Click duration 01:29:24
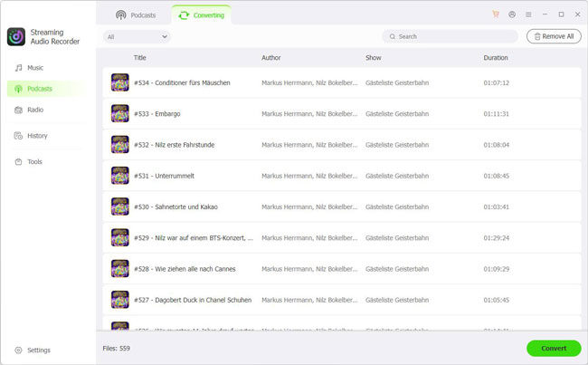Viewport: 588px width, 365px height. [x=496, y=237]
